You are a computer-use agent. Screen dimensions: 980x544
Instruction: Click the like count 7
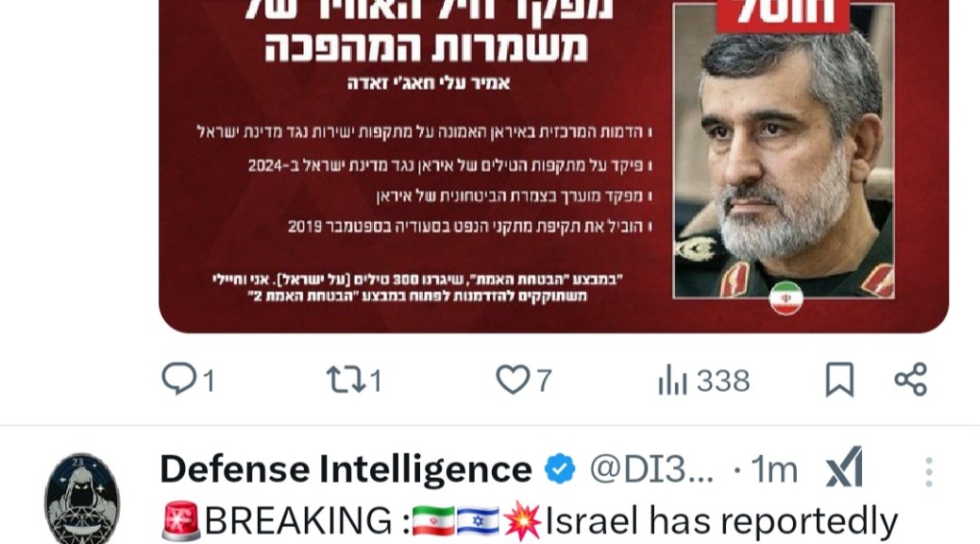pyautogui.click(x=544, y=381)
